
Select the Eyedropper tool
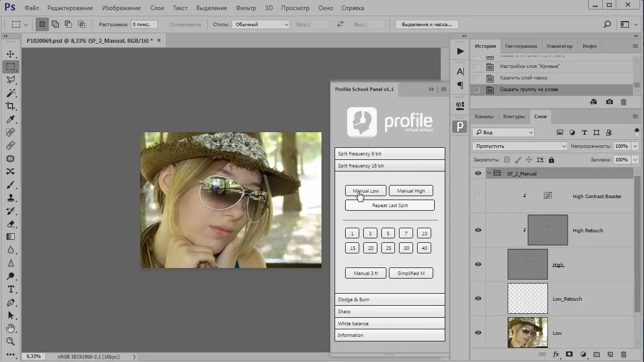pyautogui.click(x=11, y=119)
